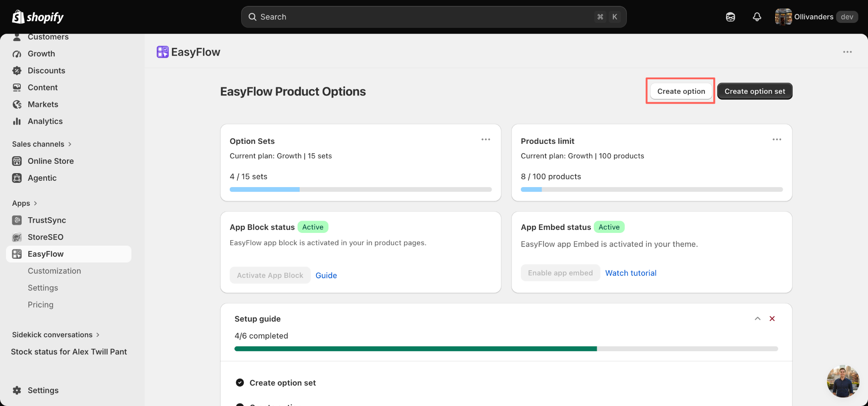Open the support chat avatar

click(x=843, y=381)
